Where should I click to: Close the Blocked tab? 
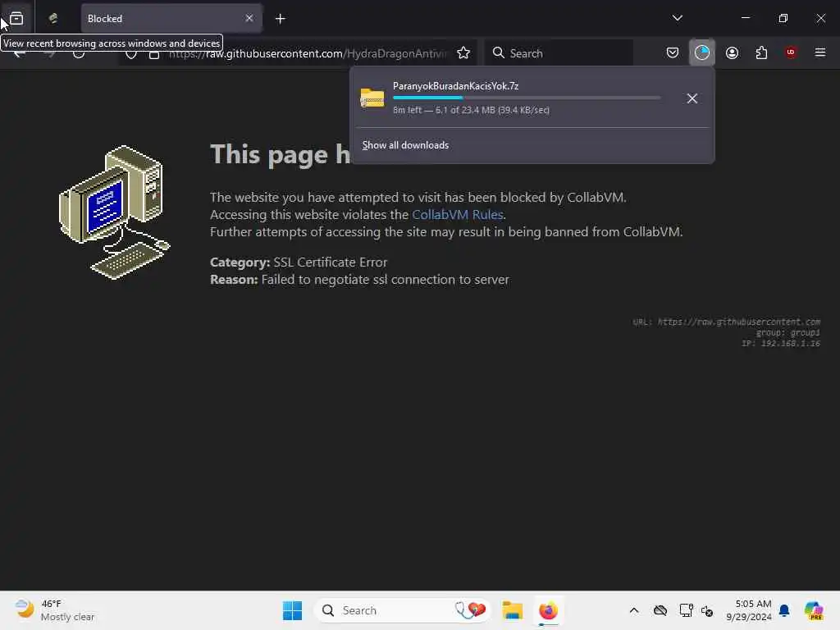pos(249,18)
